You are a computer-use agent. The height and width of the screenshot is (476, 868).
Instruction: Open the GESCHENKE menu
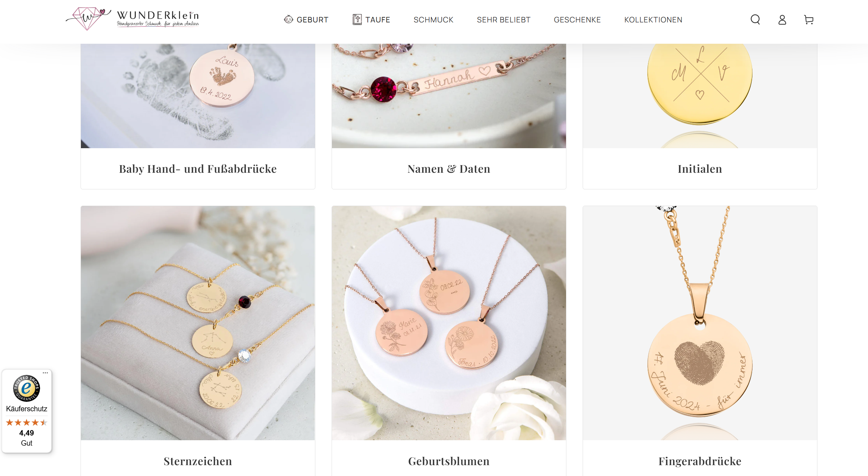tap(577, 20)
